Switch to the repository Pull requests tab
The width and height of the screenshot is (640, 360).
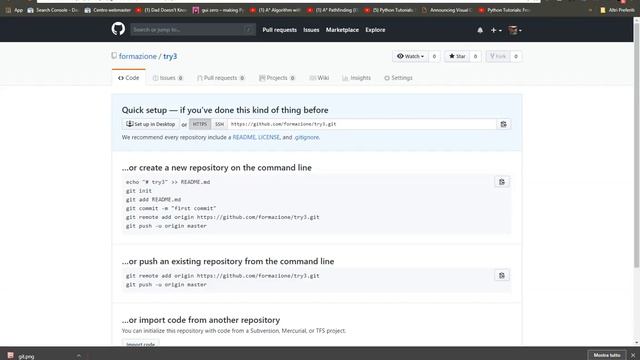(x=221, y=78)
